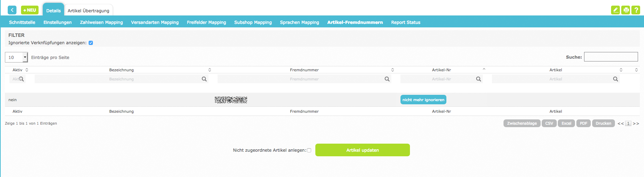The width and height of the screenshot is (644, 177).
Task: Sort table by Fremdnummer column arrows
Action: click(x=392, y=70)
